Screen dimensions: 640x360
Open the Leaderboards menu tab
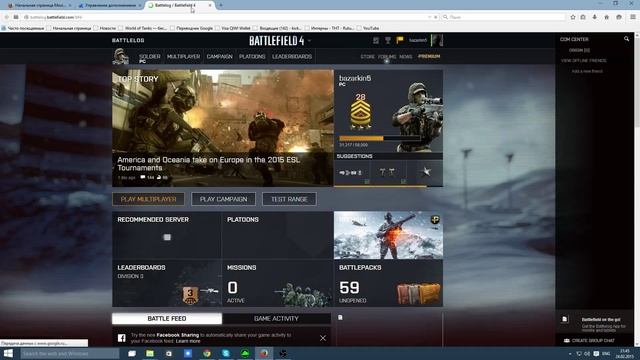[292, 57]
